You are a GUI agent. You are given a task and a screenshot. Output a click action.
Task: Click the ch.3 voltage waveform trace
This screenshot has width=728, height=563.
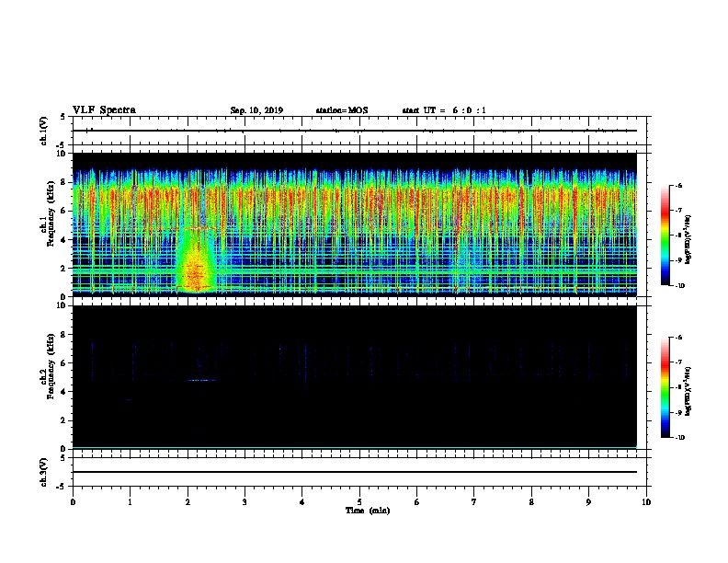(x=355, y=472)
